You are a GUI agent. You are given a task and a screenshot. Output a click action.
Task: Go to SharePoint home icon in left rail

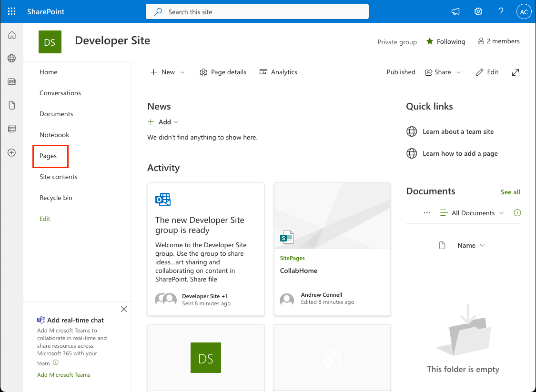pos(11,35)
